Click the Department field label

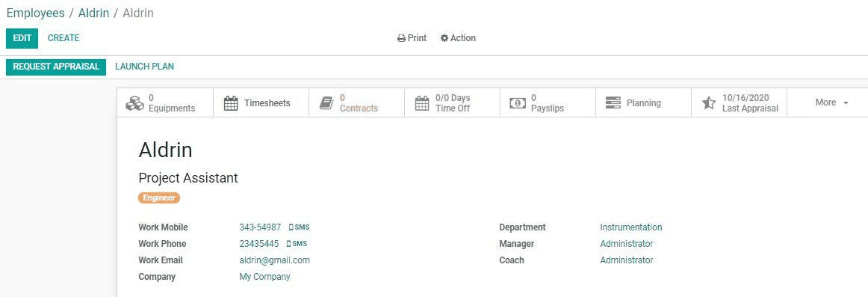pos(523,227)
